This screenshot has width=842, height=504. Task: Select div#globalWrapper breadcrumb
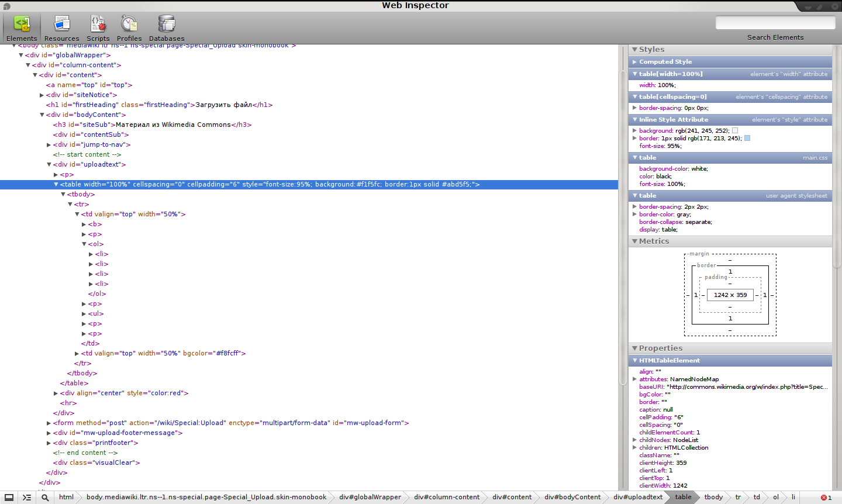(370, 497)
